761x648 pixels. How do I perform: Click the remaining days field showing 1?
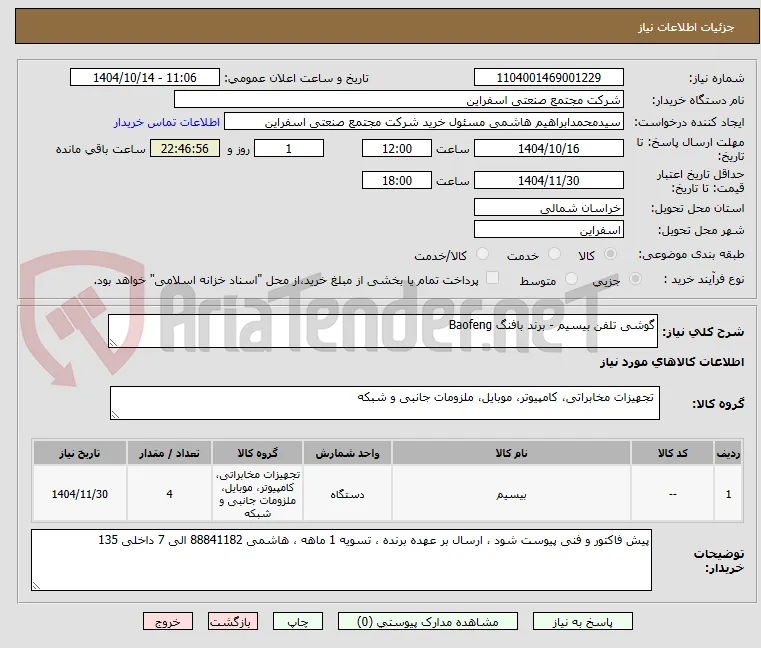tap(289, 149)
